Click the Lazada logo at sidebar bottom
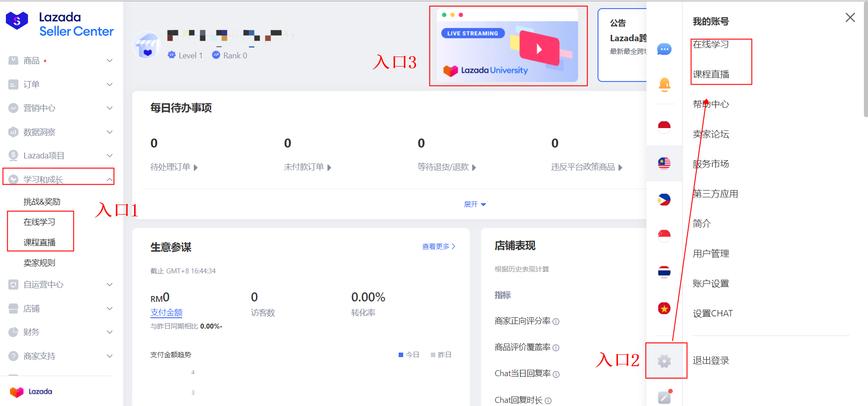The width and height of the screenshot is (868, 406). [31, 392]
